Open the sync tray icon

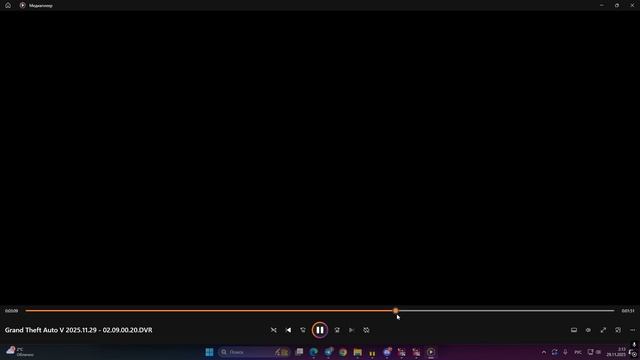[x=554, y=352]
